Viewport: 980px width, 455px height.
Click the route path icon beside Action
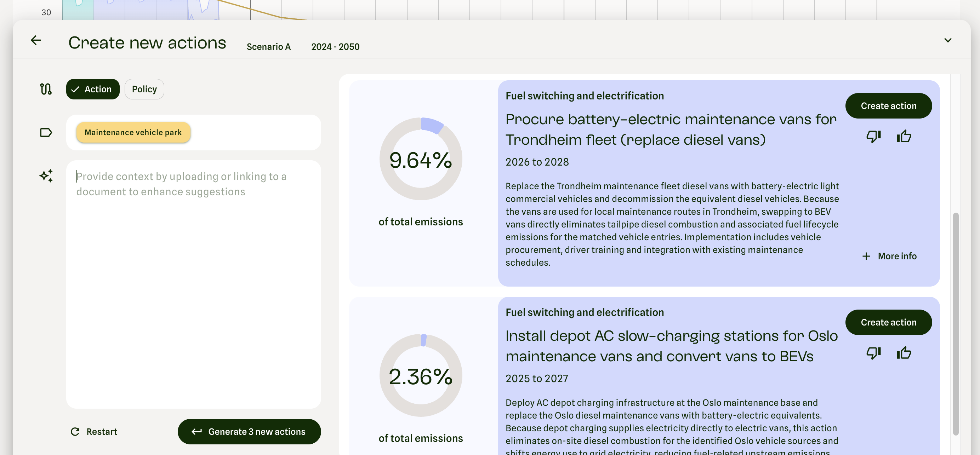(x=46, y=89)
